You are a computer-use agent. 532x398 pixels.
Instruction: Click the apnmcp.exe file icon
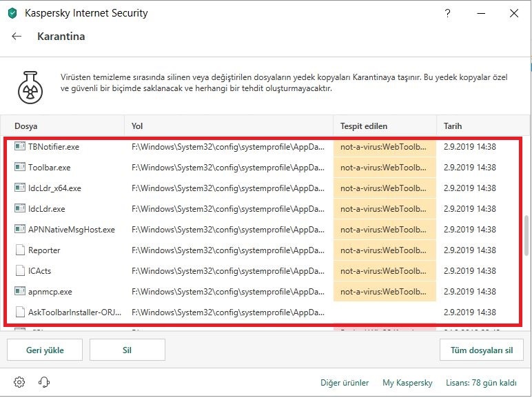19,292
